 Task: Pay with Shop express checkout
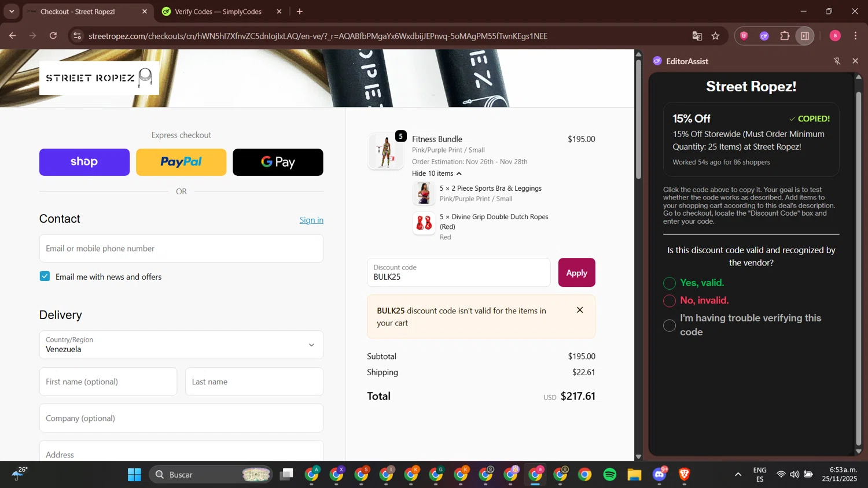tap(84, 162)
